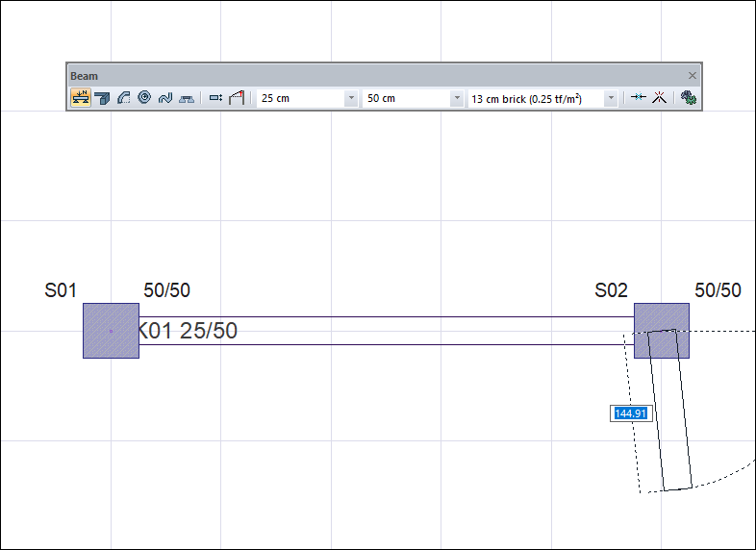Screen dimensions: 756x550
Task: Click the beam intersection icon with red center
Action: 659,97
